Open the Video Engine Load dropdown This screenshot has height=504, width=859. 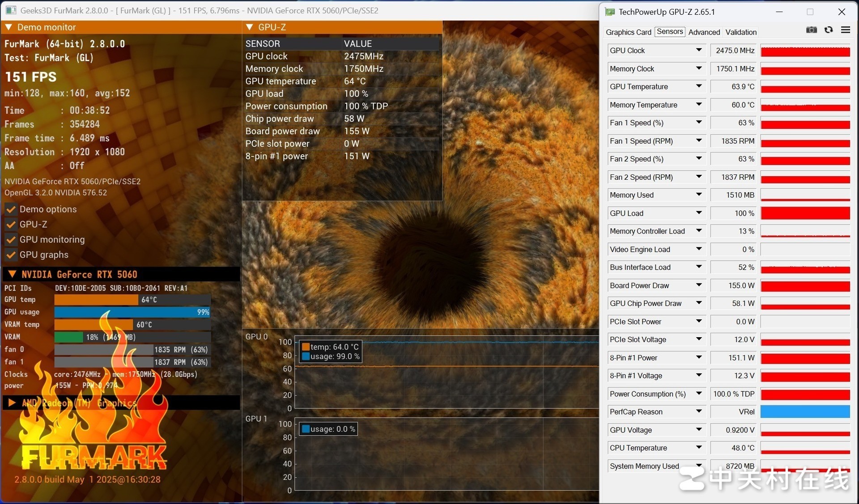[x=698, y=249]
